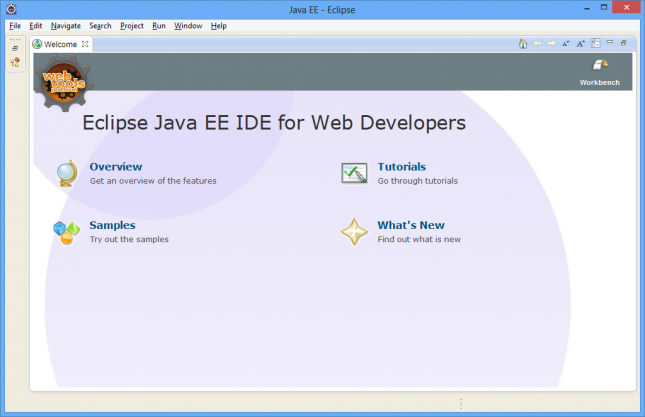
Task: Reduce font size with smaller A icon
Action: 566,44
